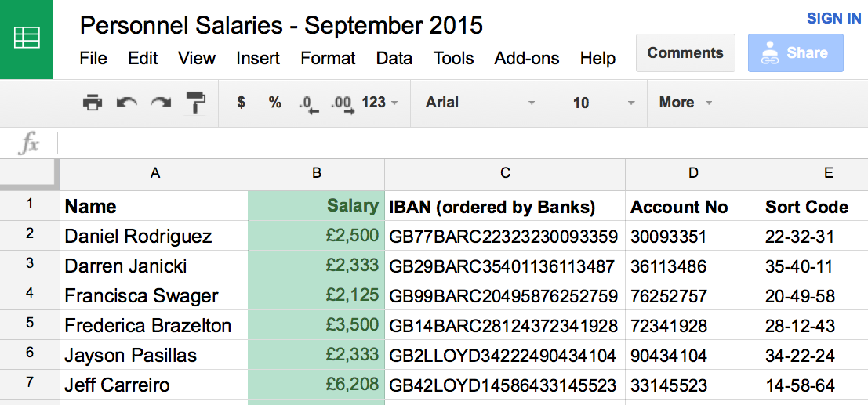Click the redo arrow icon
The image size is (868, 405).
[x=161, y=102]
